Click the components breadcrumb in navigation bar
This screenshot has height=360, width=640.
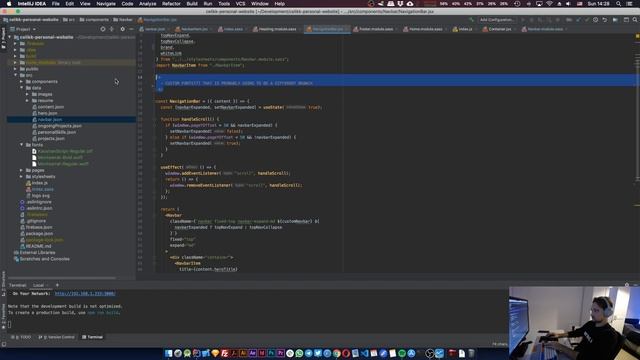[94, 20]
